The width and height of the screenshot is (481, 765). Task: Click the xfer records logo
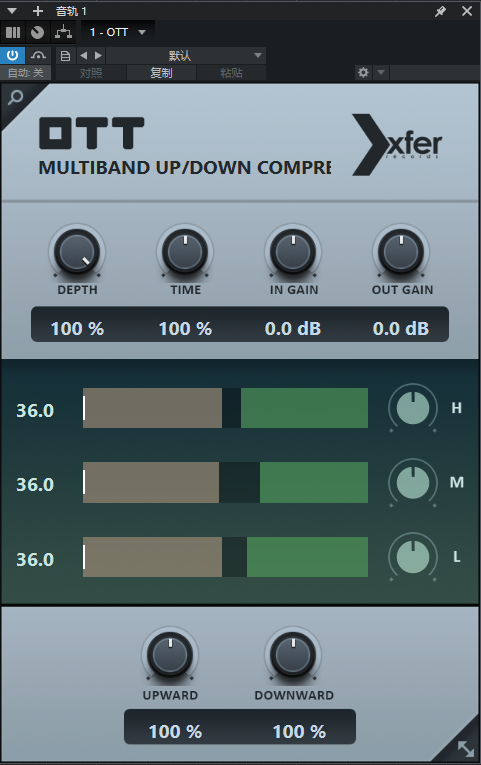397,145
